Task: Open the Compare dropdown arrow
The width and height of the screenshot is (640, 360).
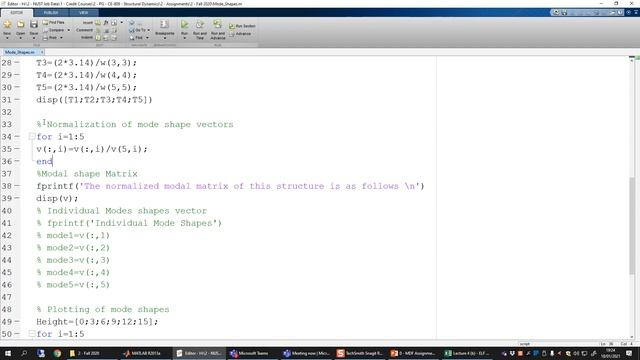Action: point(69,30)
